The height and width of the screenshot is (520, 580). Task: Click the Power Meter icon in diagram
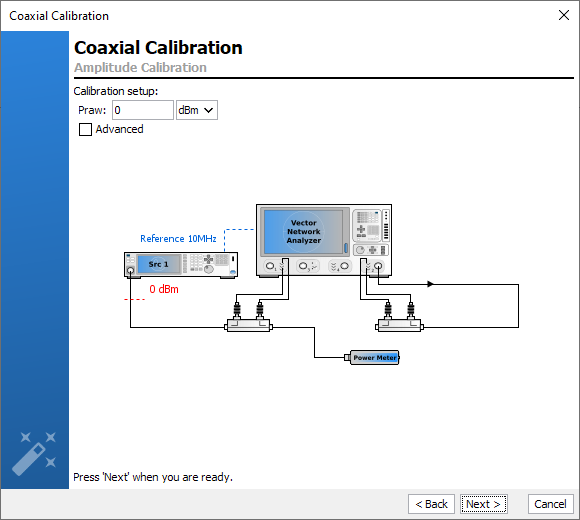372,358
